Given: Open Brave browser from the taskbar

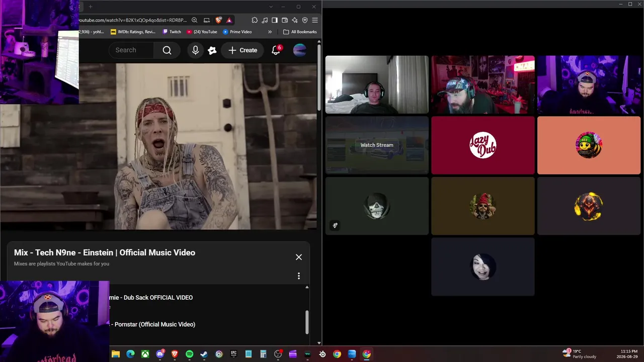Looking at the screenshot, I should click(175, 354).
